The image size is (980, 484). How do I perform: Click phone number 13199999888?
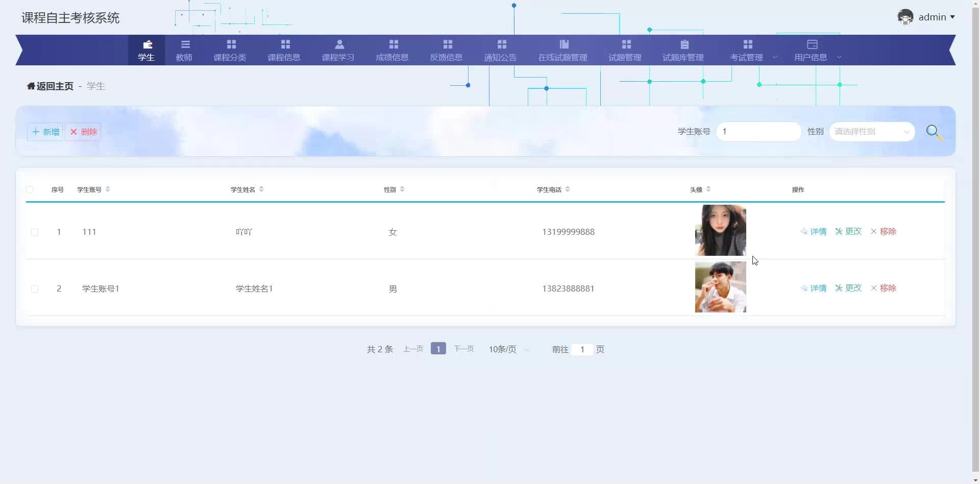(568, 232)
